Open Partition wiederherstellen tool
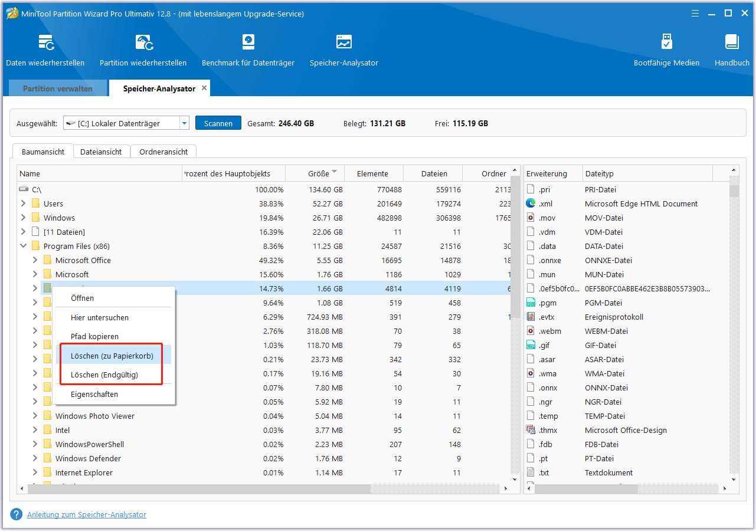Viewport: 756px width, 532px height. pos(143,50)
